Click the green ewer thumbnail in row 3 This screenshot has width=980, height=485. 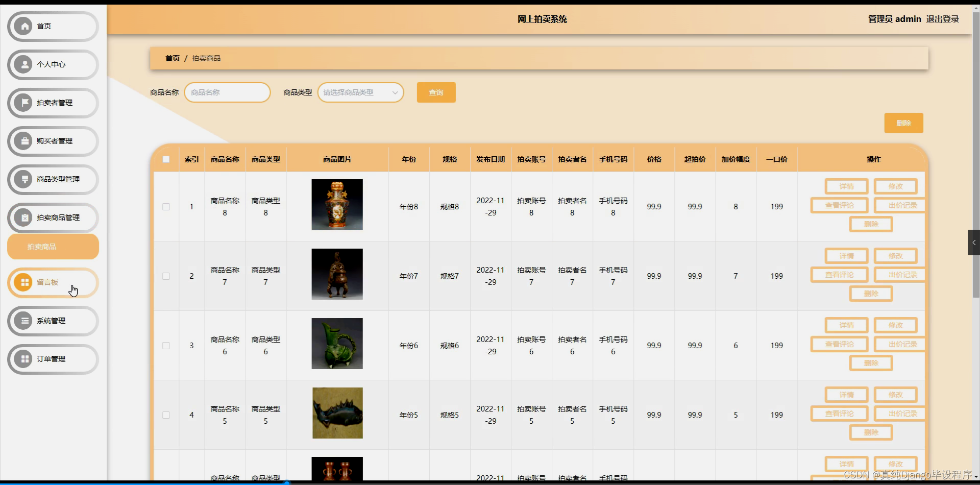coord(337,344)
